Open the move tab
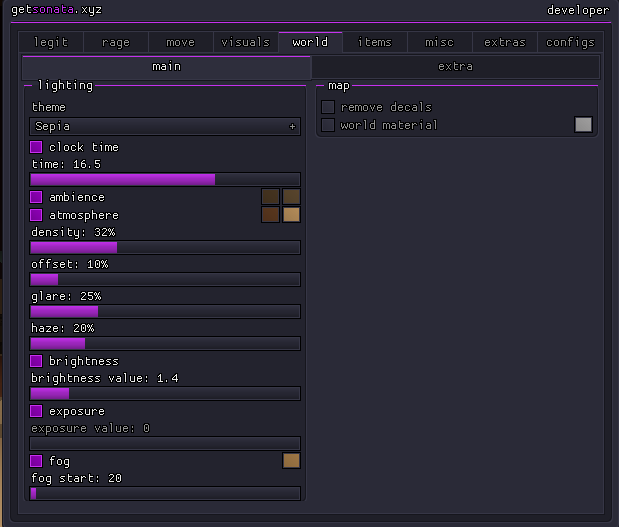Screen dimensions: 619x527 (180, 42)
